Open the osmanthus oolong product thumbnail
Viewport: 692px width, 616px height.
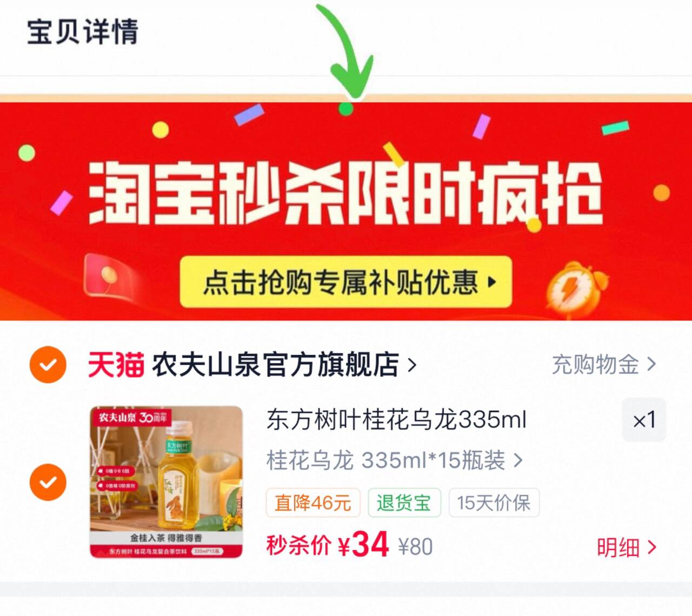click(167, 482)
